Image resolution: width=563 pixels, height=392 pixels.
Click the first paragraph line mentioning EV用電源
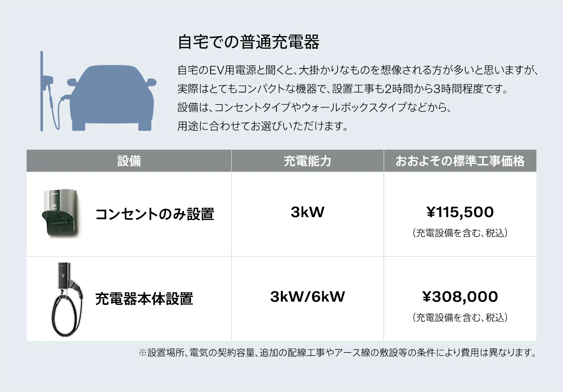click(x=357, y=70)
